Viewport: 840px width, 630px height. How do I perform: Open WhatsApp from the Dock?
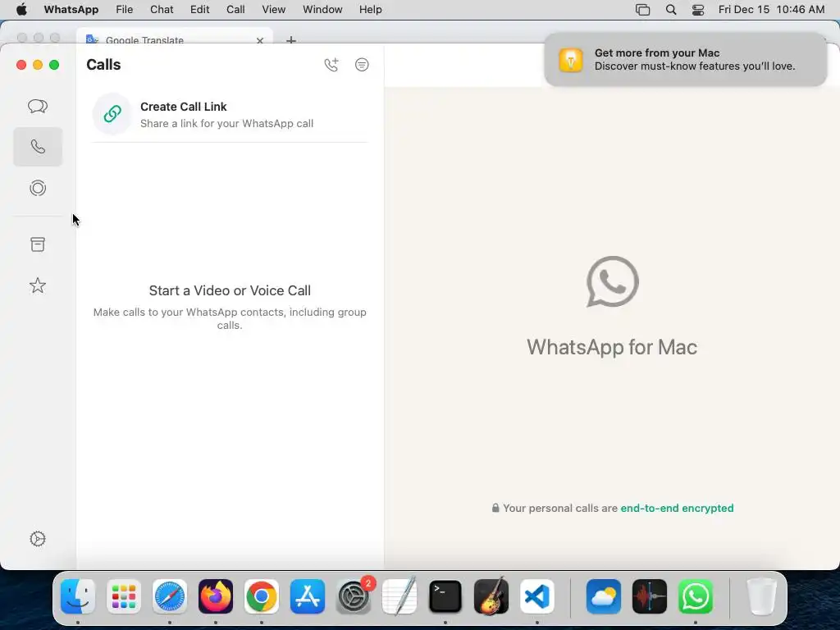[x=696, y=596]
